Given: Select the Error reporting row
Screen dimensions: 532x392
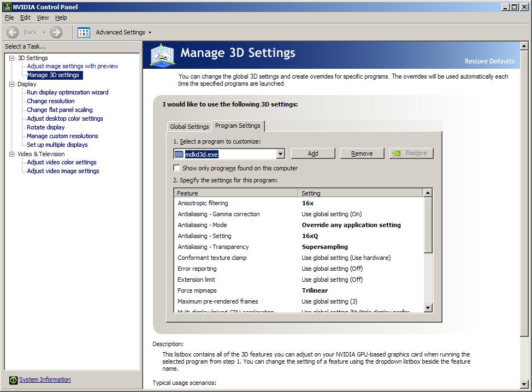Looking at the screenshot, I should pyautogui.click(x=299, y=269).
